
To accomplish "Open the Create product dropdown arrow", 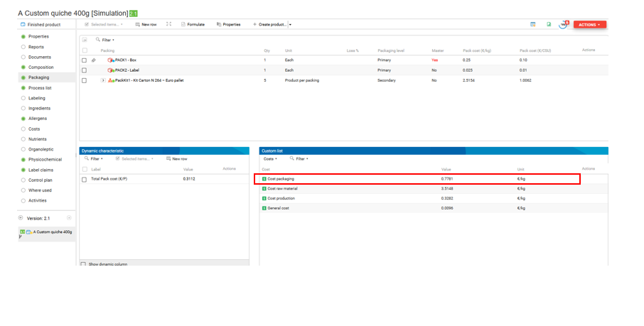I will tap(290, 25).
